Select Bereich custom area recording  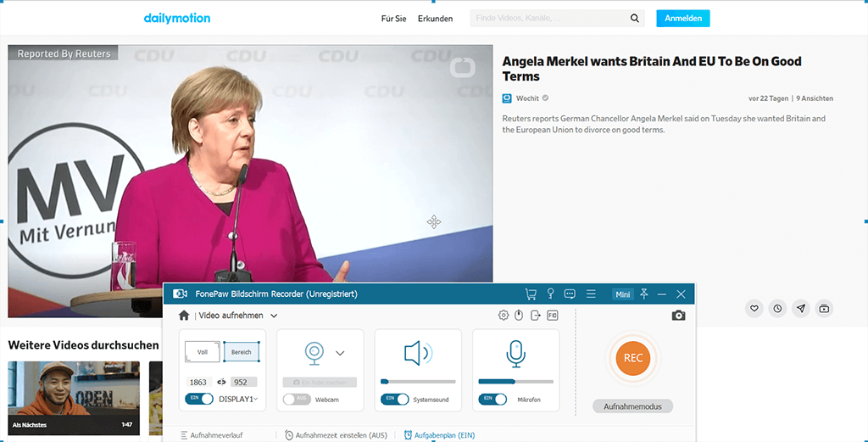coord(242,352)
